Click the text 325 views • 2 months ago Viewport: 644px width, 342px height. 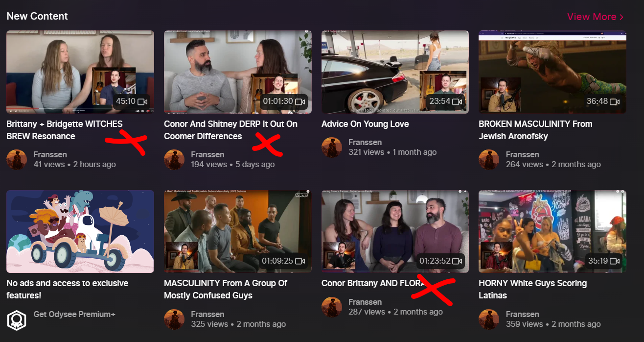[239, 324]
